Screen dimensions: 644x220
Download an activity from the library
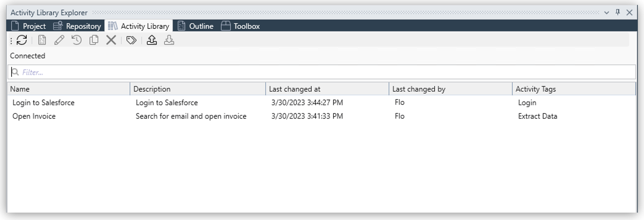pyautogui.click(x=168, y=40)
